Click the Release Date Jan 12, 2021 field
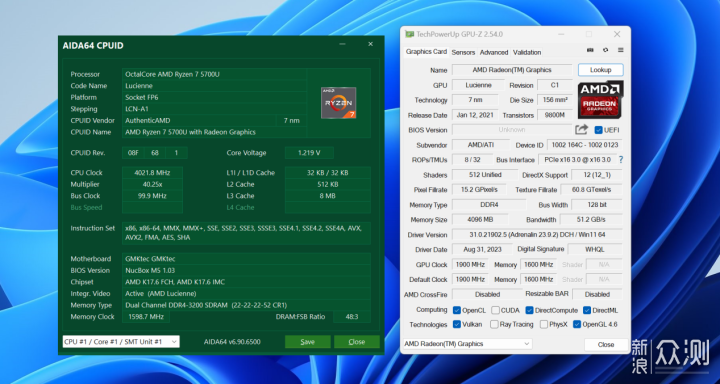 coord(475,115)
